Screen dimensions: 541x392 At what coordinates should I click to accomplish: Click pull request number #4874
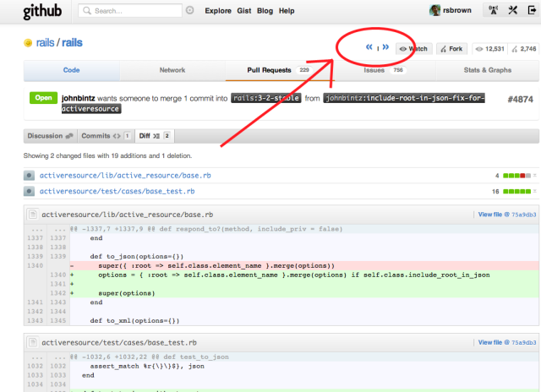tap(521, 100)
